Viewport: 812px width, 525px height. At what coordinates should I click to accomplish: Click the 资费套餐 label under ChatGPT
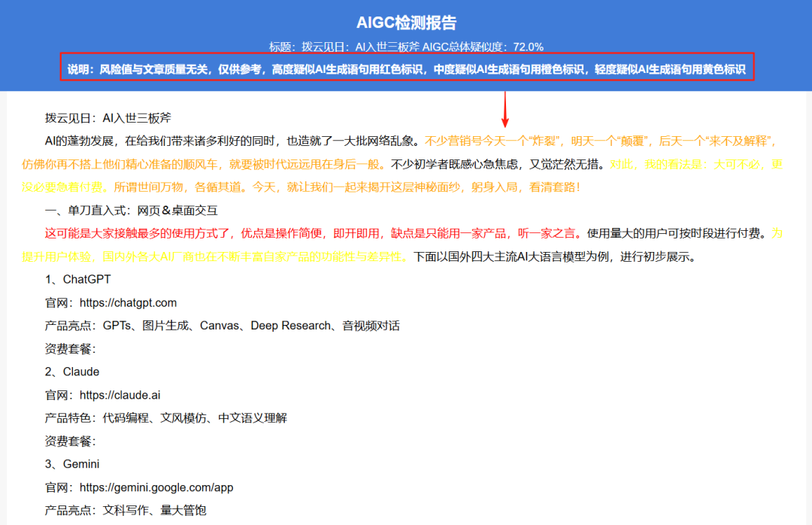[x=71, y=349]
